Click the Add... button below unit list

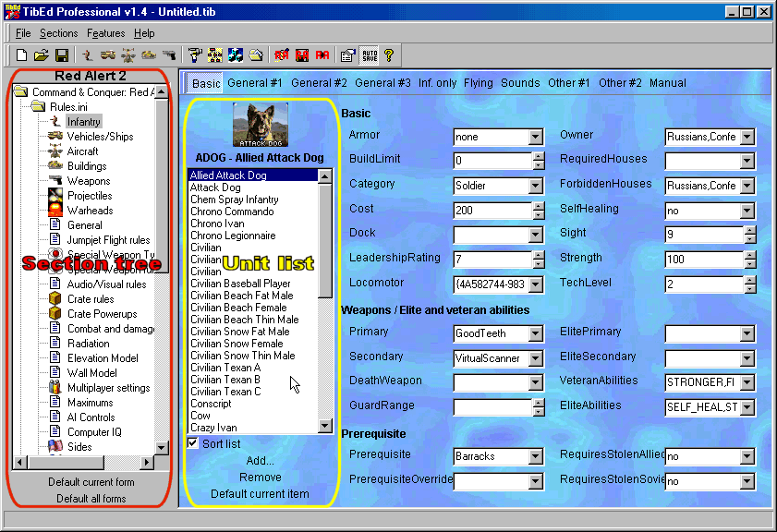click(261, 461)
